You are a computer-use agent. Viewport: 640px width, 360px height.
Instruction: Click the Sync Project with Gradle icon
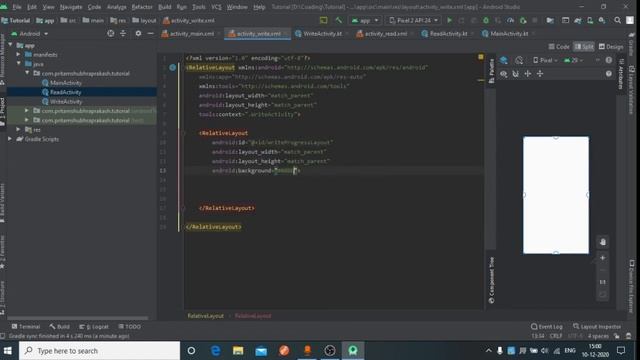[578, 20]
